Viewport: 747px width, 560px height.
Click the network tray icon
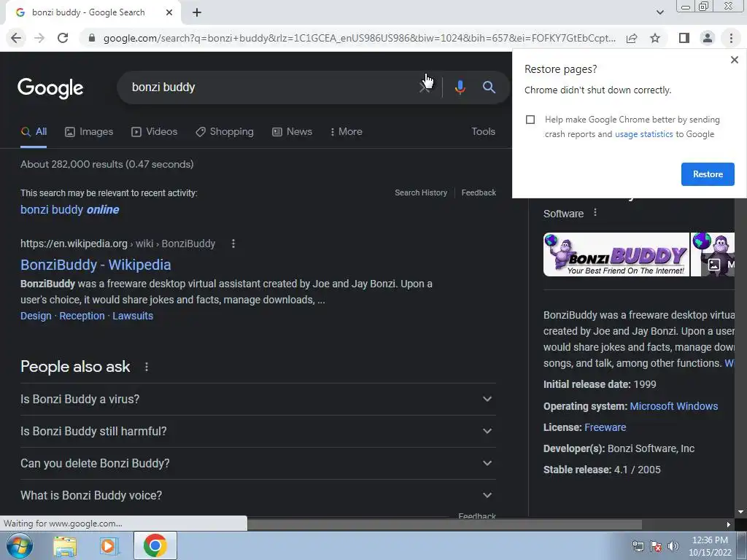[638, 547]
